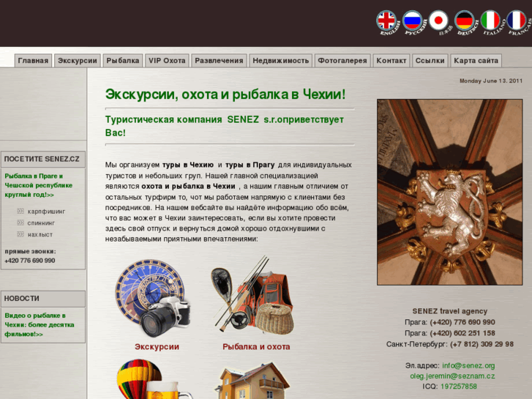This screenshot has height=399, width=532.
Task: Click the SENEZ travel agency text
Action: [x=450, y=311]
